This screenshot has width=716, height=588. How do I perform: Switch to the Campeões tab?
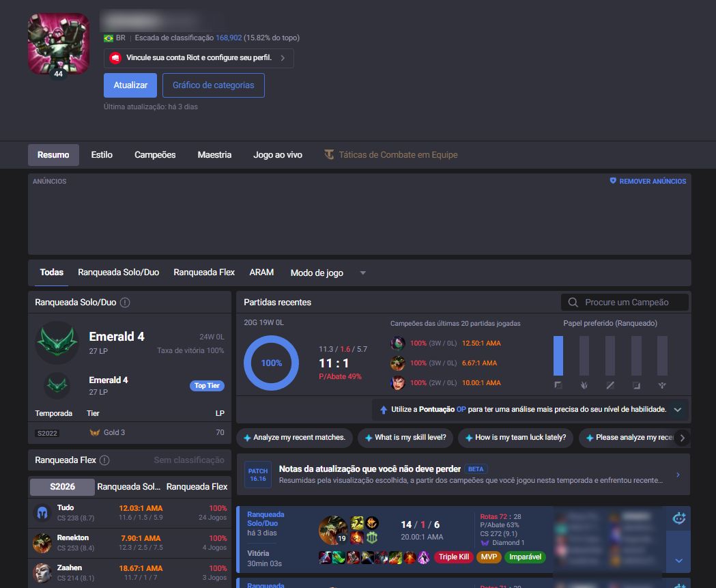[x=155, y=155]
